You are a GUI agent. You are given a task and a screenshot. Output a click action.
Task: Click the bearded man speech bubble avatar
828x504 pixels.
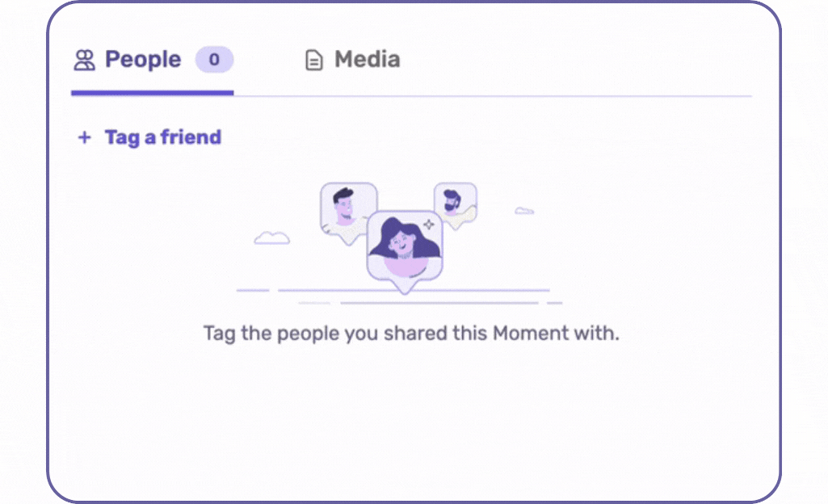pos(455,205)
